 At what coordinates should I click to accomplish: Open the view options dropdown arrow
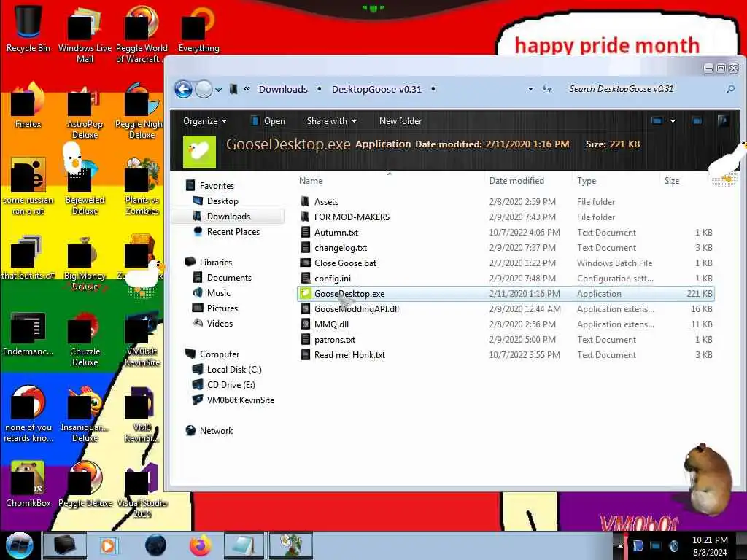(x=673, y=121)
